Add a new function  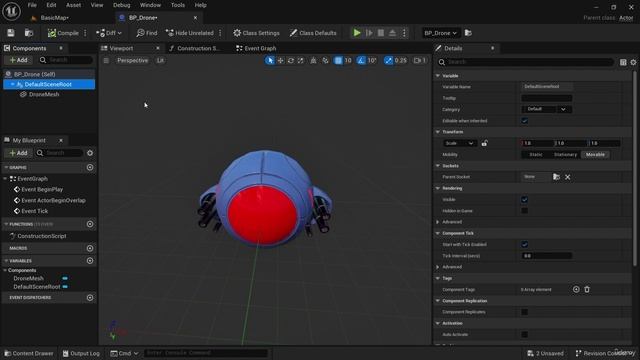(x=90, y=224)
